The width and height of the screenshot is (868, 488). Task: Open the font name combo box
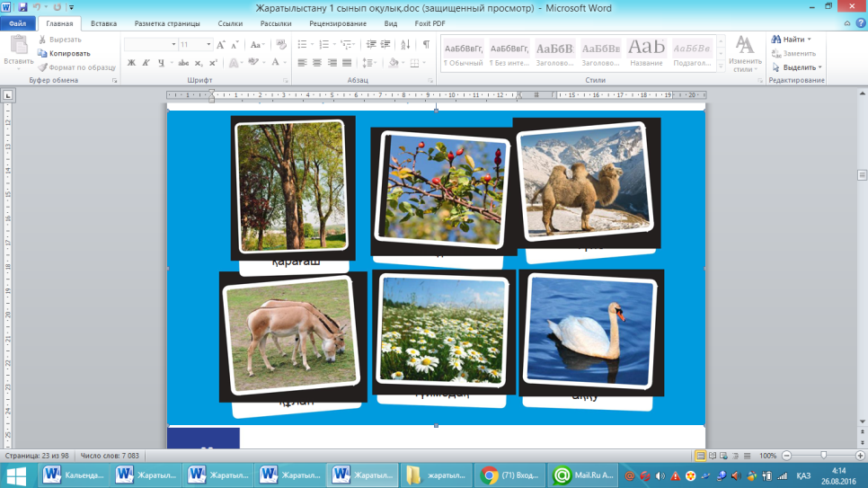tap(150, 44)
